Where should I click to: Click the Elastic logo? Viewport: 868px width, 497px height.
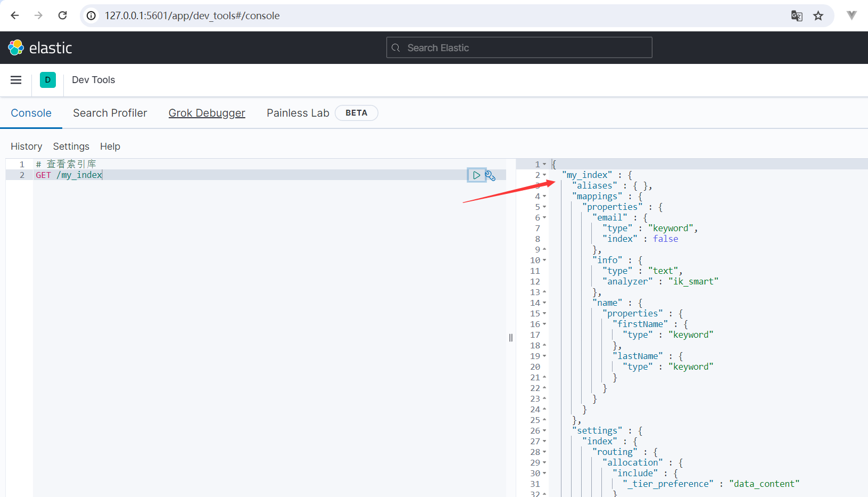[x=40, y=48]
